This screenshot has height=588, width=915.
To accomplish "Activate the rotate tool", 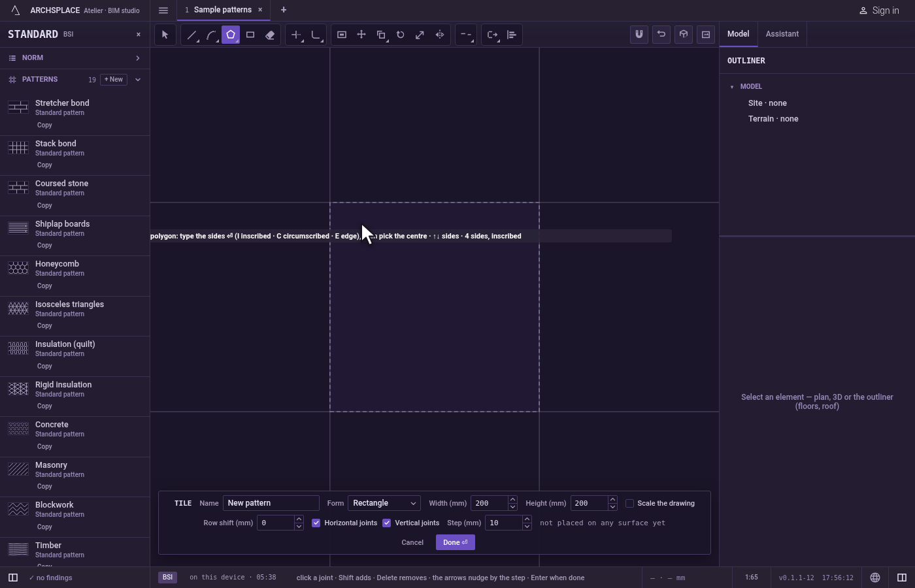I will tap(401, 35).
